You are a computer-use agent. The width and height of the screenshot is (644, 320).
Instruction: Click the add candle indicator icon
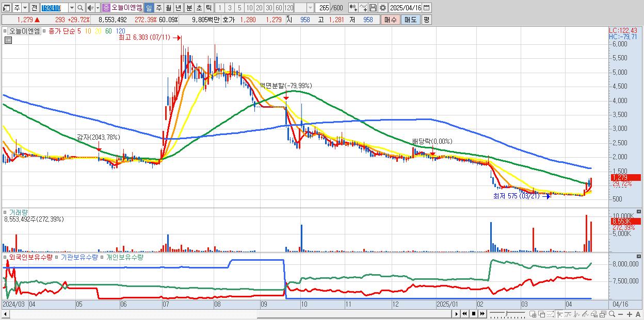pyautogui.click(x=353, y=8)
